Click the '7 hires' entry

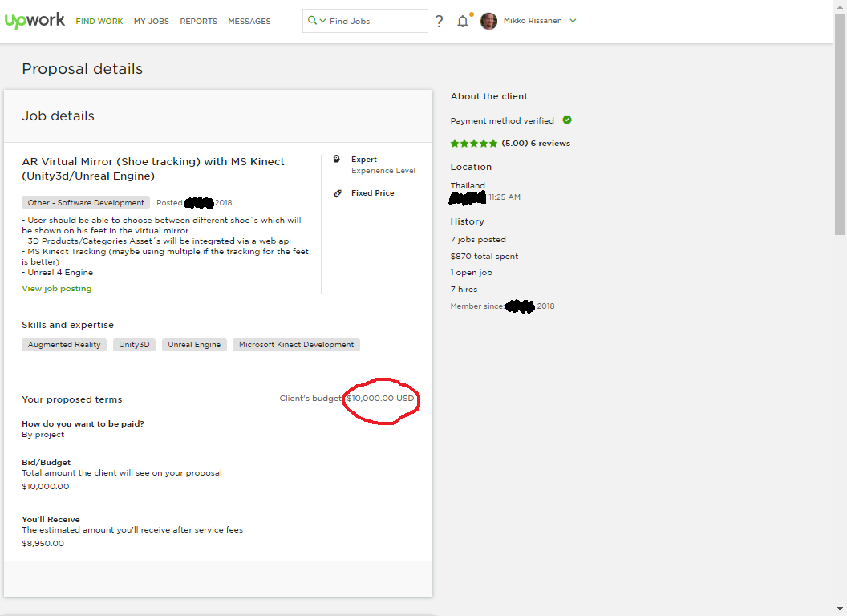coord(464,289)
